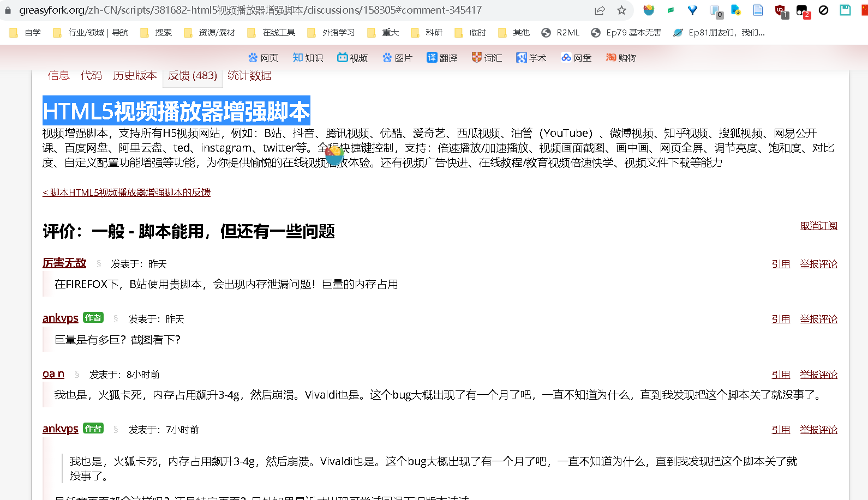This screenshot has width=868, height=500.
Task: Open the green ticket extension icon
Action: click(x=671, y=10)
